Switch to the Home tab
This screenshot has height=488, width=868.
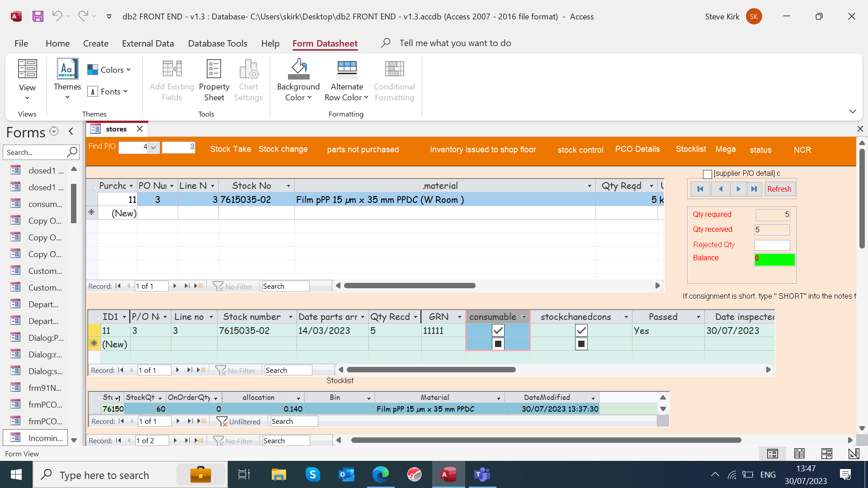(x=57, y=43)
